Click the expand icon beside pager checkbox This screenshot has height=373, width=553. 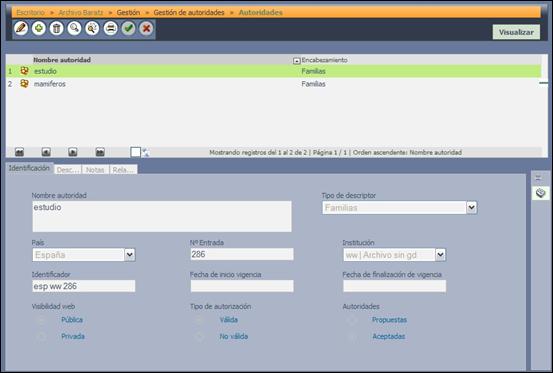[146, 152]
